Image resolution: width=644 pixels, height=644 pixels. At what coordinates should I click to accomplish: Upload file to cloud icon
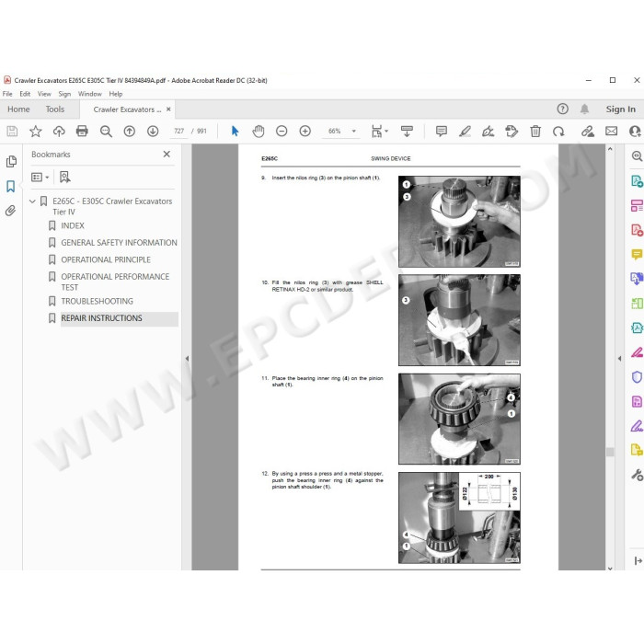59,132
